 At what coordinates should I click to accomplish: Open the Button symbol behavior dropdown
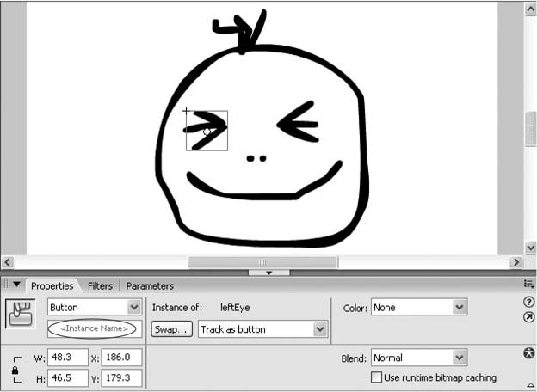tap(133, 307)
